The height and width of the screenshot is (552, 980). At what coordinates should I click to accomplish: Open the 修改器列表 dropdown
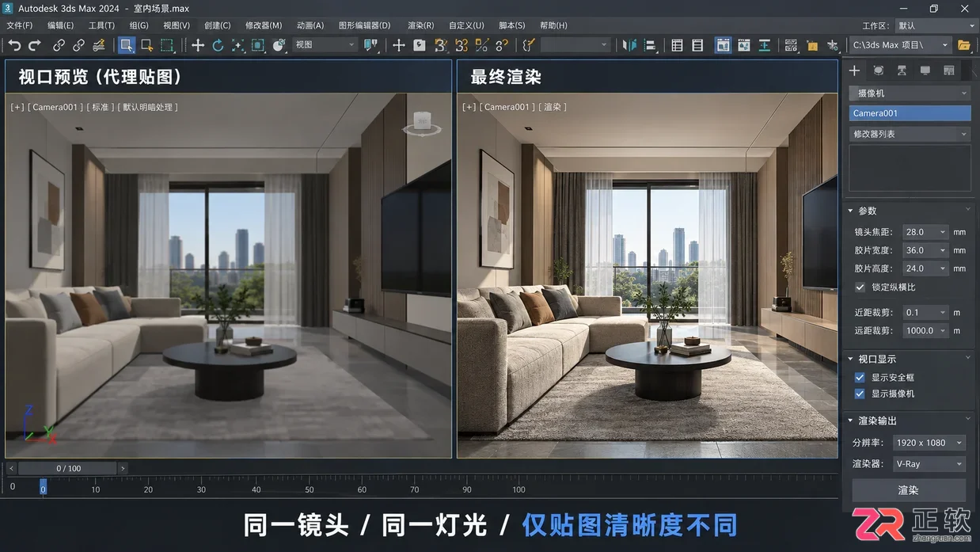[x=910, y=134]
